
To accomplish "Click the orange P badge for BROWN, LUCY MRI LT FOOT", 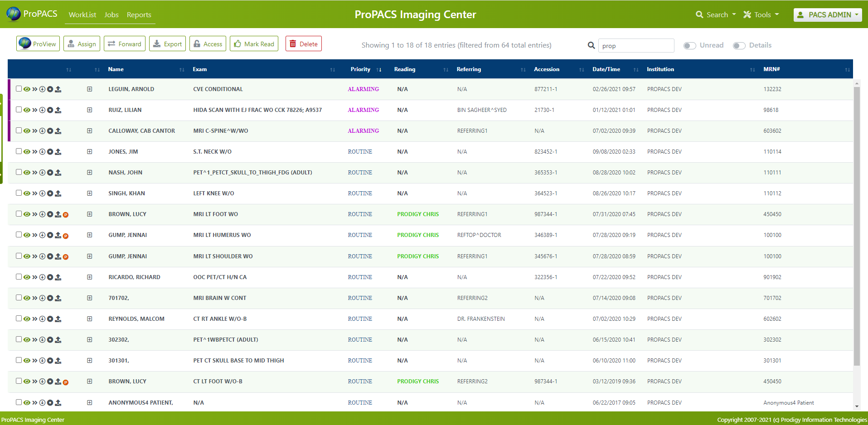I will tap(66, 215).
